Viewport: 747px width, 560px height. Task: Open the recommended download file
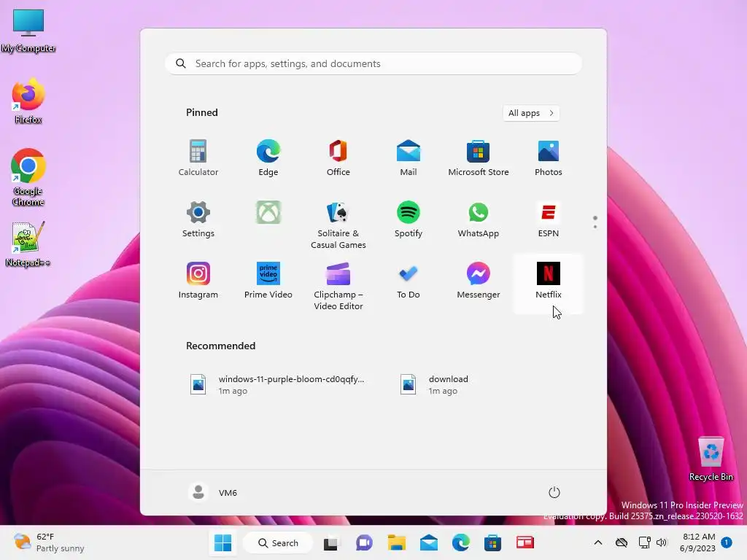point(436,385)
